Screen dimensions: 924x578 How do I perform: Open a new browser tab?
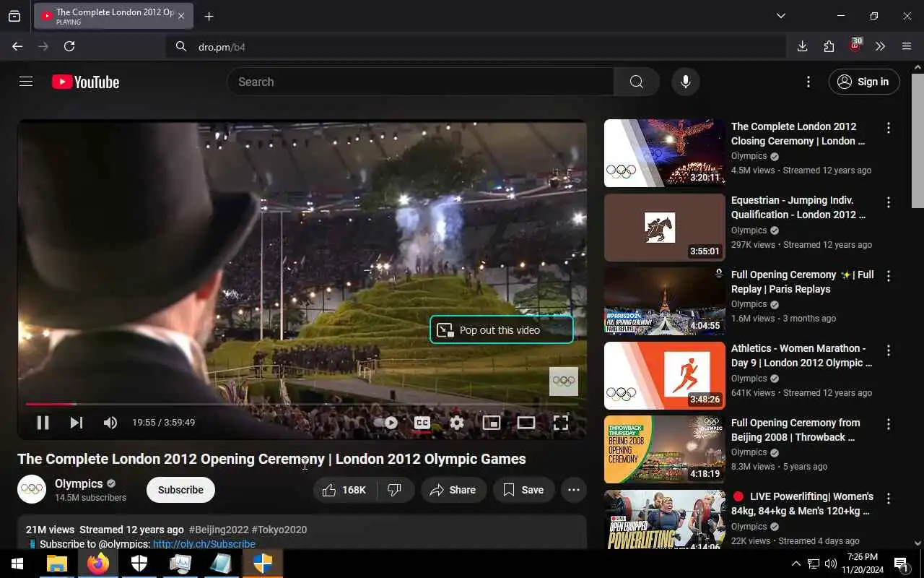209,16
